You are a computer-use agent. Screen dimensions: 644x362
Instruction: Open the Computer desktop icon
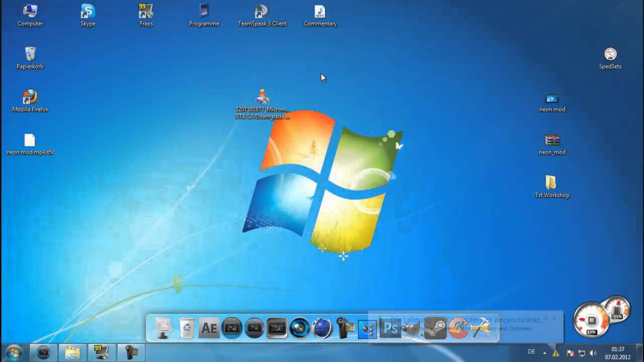pyautogui.click(x=30, y=15)
